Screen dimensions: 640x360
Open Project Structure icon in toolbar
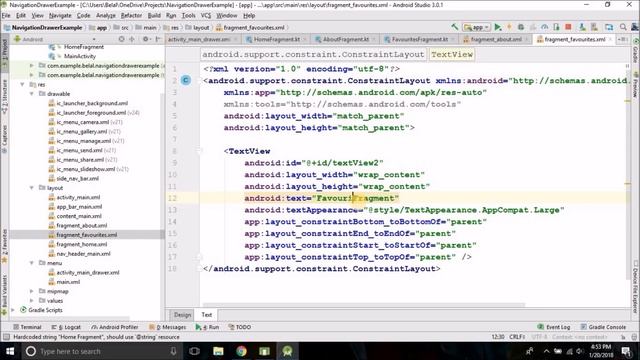609,27
